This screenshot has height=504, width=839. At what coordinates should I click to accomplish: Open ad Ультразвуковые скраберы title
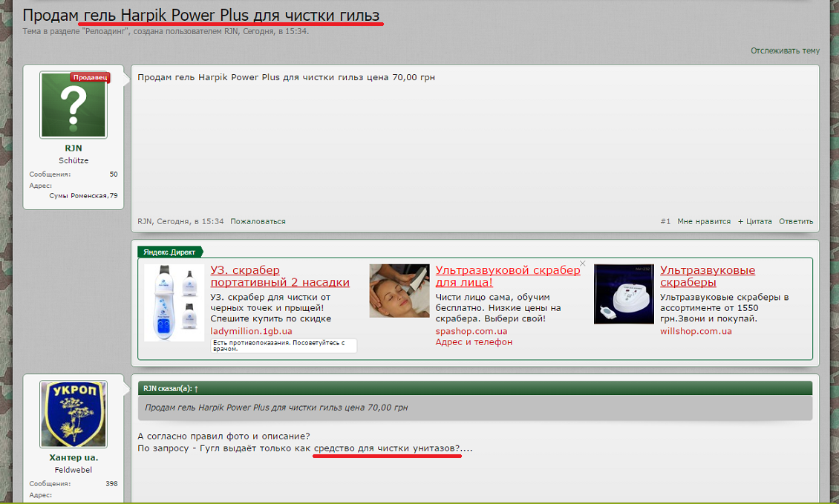(708, 276)
